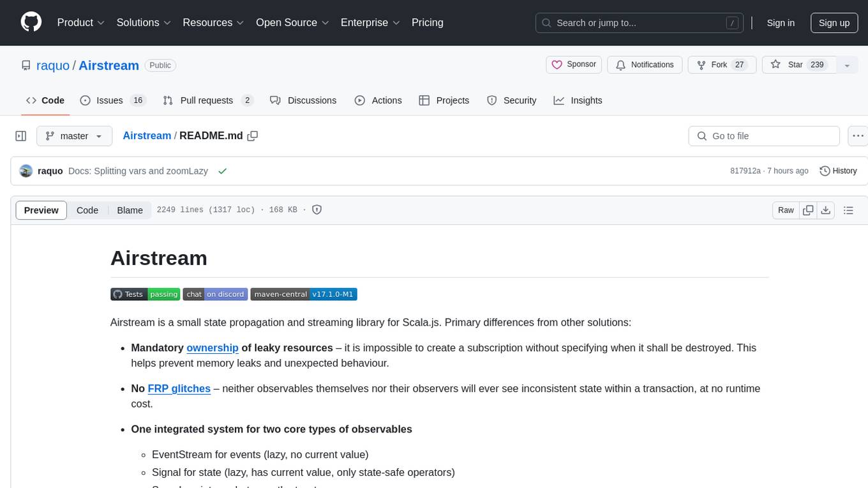Viewport: 868px width, 488px height.
Task: Expand the Open Source menu
Action: pyautogui.click(x=293, y=22)
